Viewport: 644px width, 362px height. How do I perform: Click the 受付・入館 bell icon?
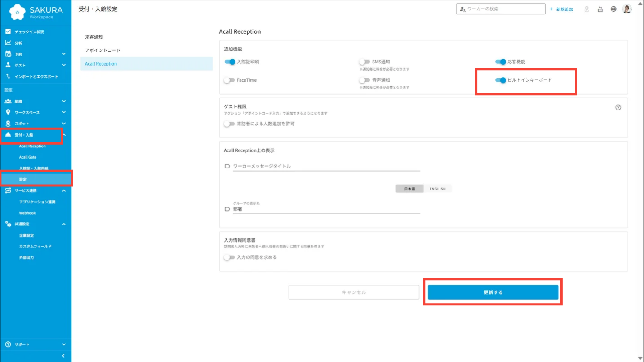(8, 135)
